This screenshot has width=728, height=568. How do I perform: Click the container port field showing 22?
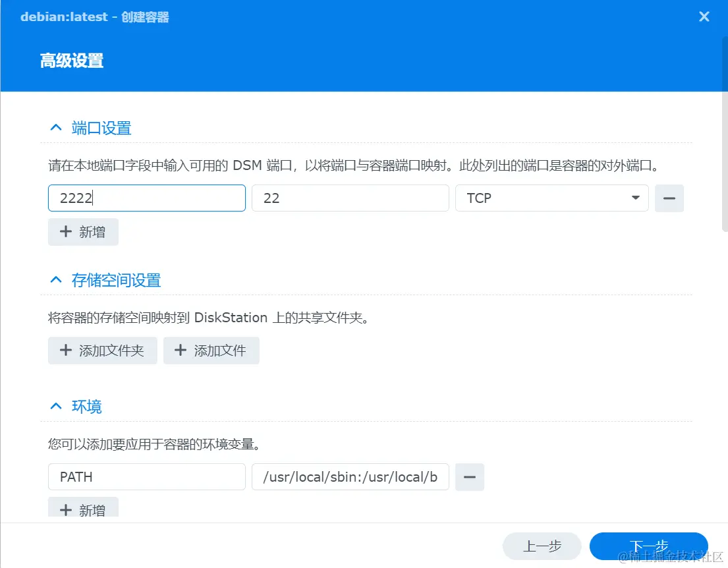(x=350, y=198)
